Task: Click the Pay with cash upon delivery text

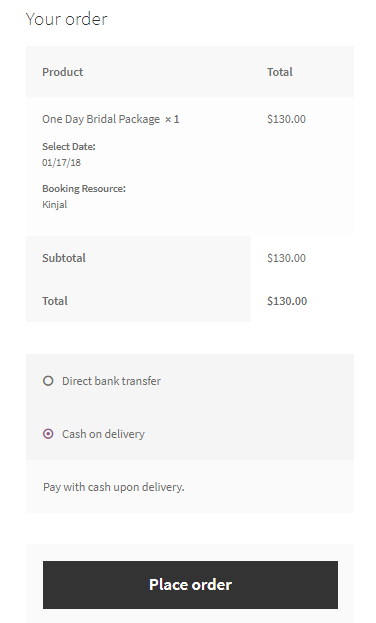Action: point(114,487)
